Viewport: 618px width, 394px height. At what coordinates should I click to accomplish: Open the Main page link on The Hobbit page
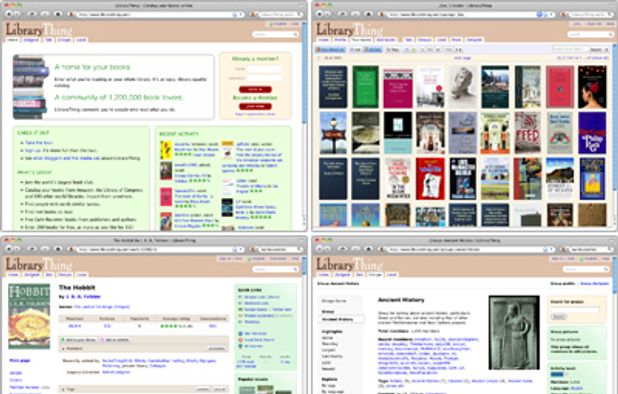tap(20, 361)
